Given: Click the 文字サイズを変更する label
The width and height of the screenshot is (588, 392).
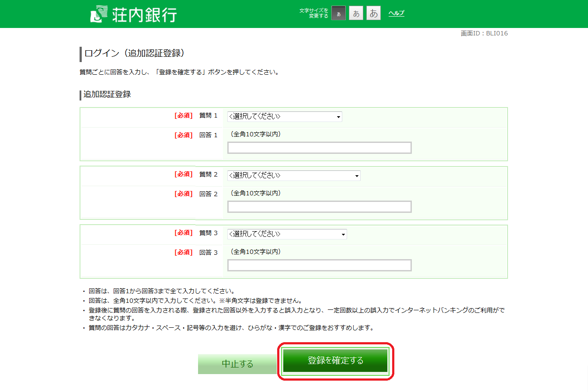Looking at the screenshot, I should tap(314, 13).
